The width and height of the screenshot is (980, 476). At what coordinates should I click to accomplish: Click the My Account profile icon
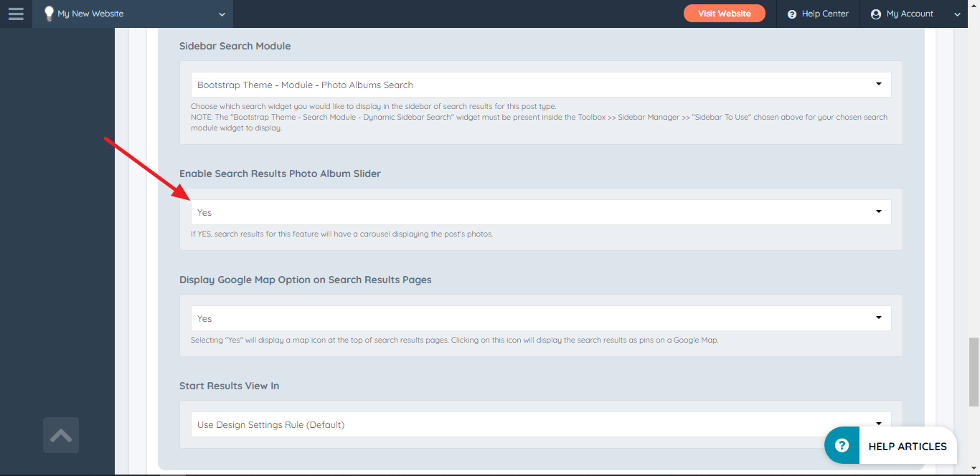(875, 14)
